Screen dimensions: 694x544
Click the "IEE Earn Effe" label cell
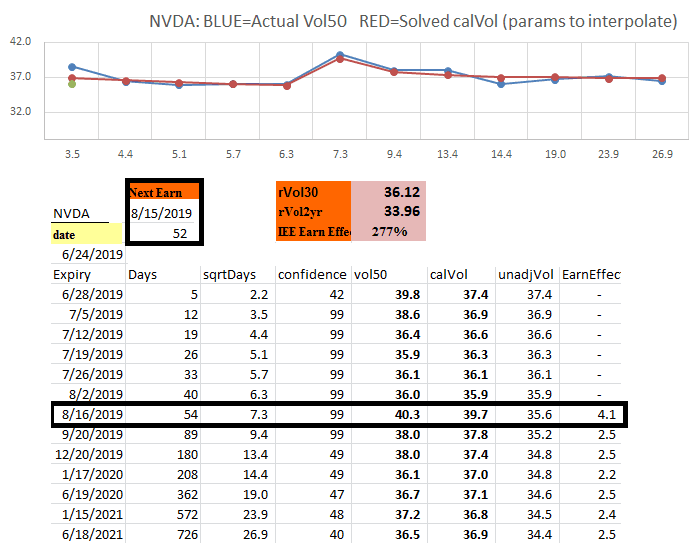coord(313,231)
